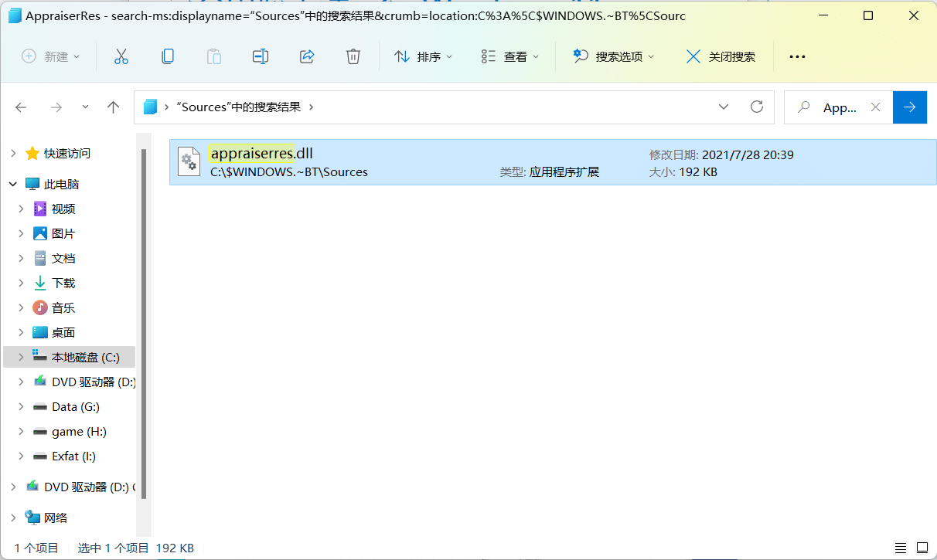The image size is (937, 560).
Task: Expand 快速访问 quick access node
Action: click(13, 154)
